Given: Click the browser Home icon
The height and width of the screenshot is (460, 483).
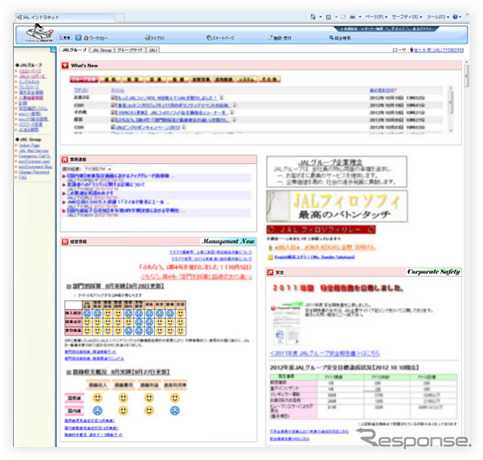Looking at the screenshot, I should [x=313, y=17].
